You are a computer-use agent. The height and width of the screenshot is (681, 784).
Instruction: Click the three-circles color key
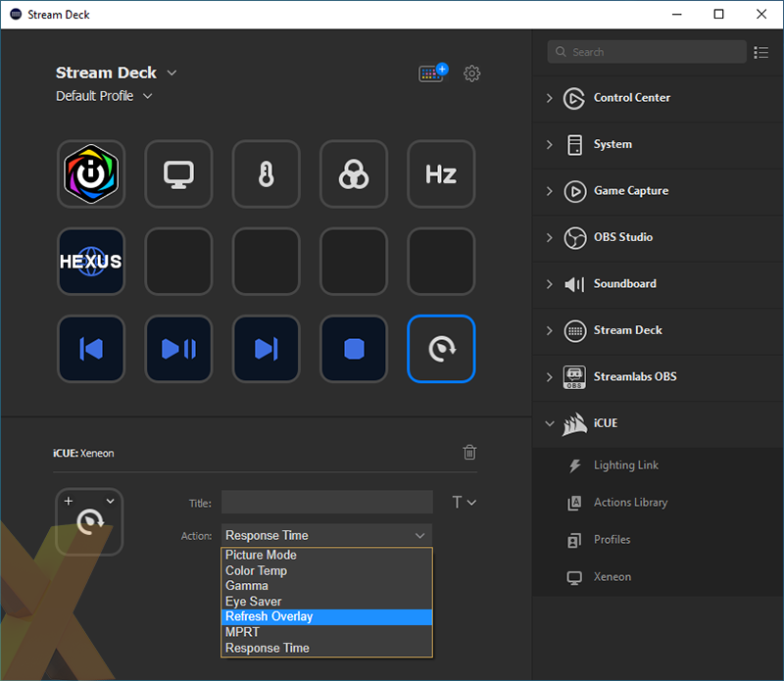[354, 174]
